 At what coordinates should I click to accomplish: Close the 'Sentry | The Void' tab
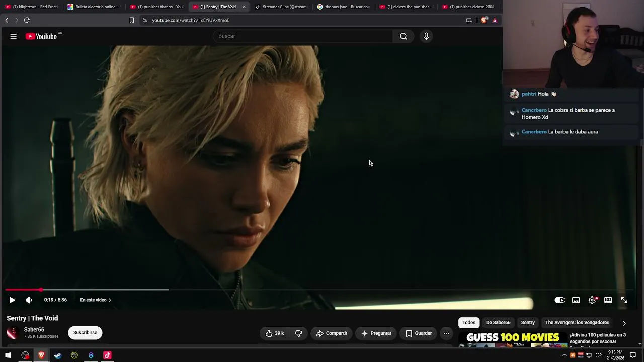tap(244, 7)
